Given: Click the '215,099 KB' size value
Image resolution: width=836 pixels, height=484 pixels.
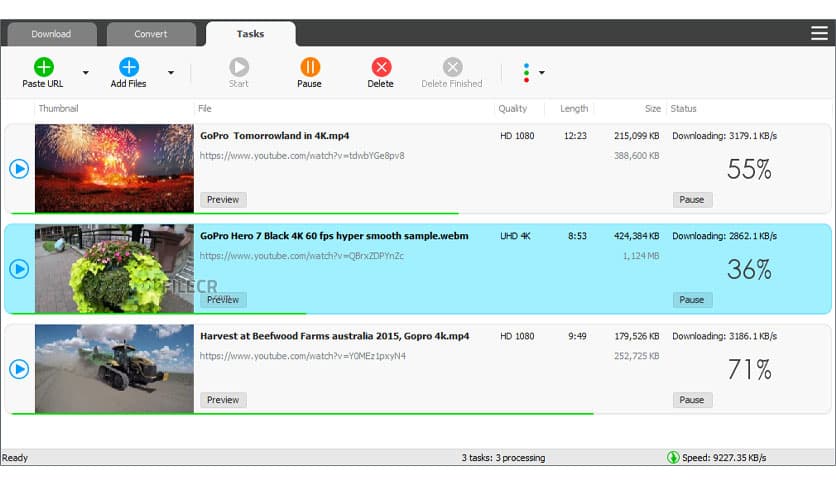Looking at the screenshot, I should (x=637, y=136).
